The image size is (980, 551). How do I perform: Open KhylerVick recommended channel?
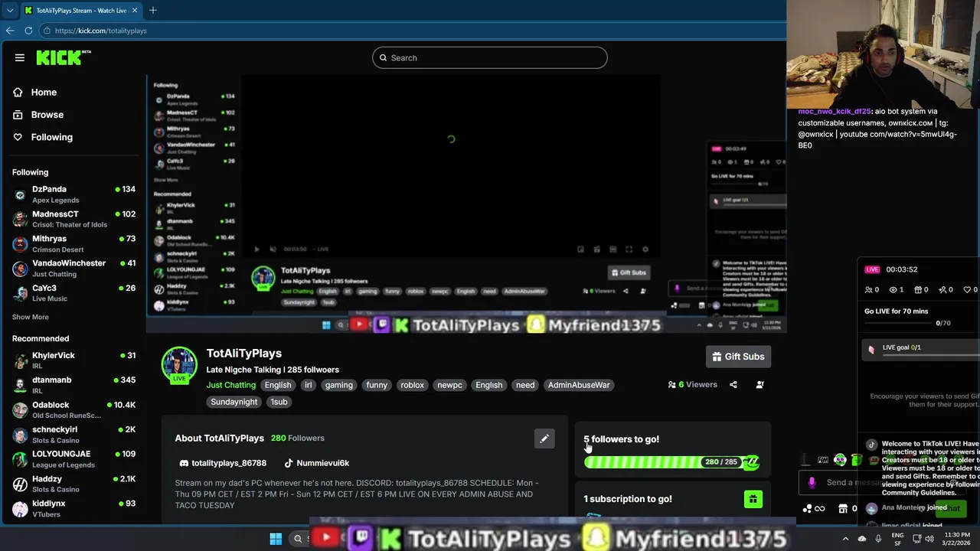73,360
